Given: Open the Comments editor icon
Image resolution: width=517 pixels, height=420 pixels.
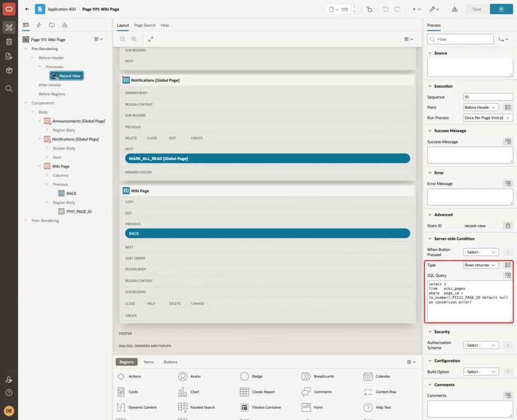Looking at the screenshot, I should pos(508,395).
